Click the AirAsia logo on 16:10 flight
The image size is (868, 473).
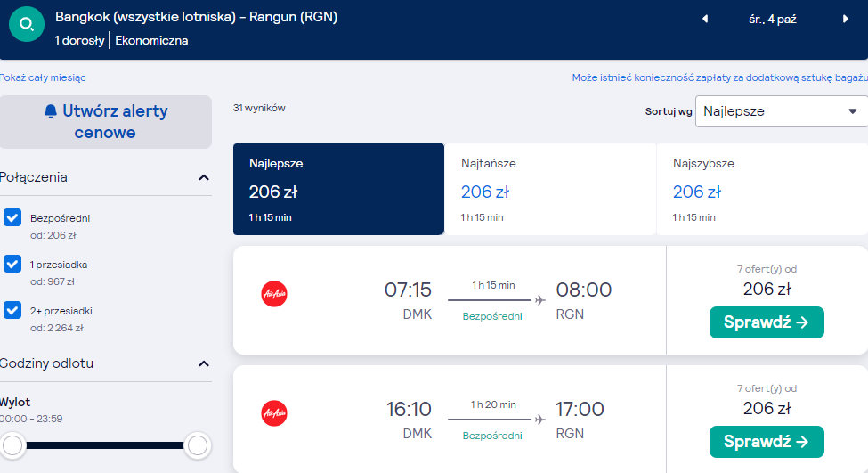click(274, 413)
